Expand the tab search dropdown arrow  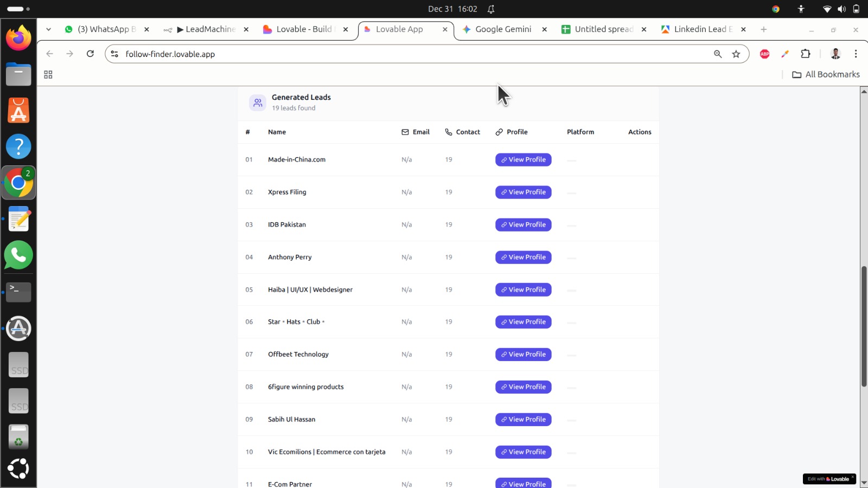(48, 29)
